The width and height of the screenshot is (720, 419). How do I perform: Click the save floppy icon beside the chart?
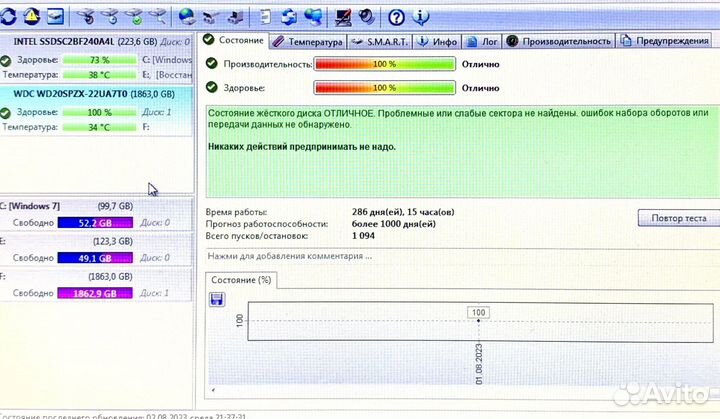[217, 299]
